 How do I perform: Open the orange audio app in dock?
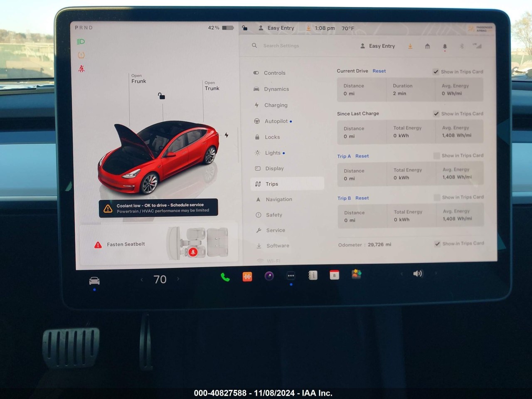pos(247,276)
